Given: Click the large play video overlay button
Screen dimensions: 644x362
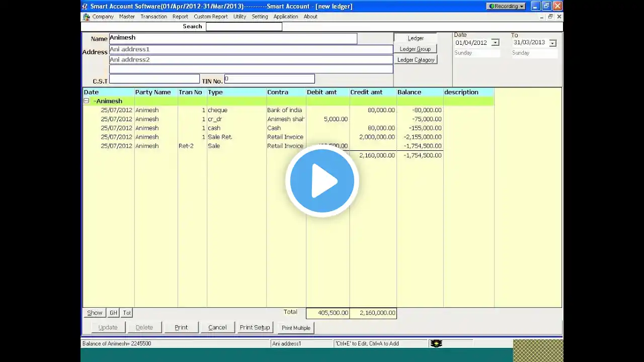Looking at the screenshot, I should [322, 181].
